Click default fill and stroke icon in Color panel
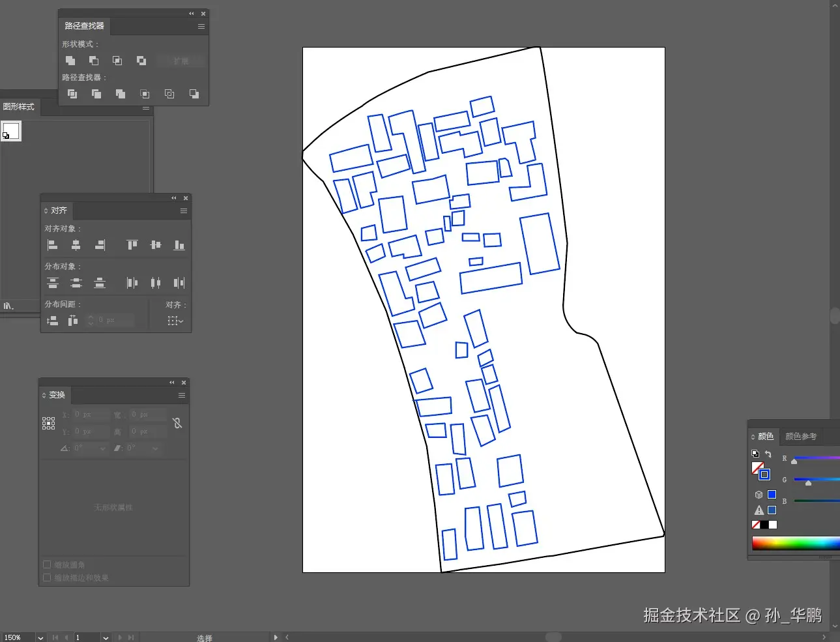Viewport: 840px width, 642px height. [755, 454]
